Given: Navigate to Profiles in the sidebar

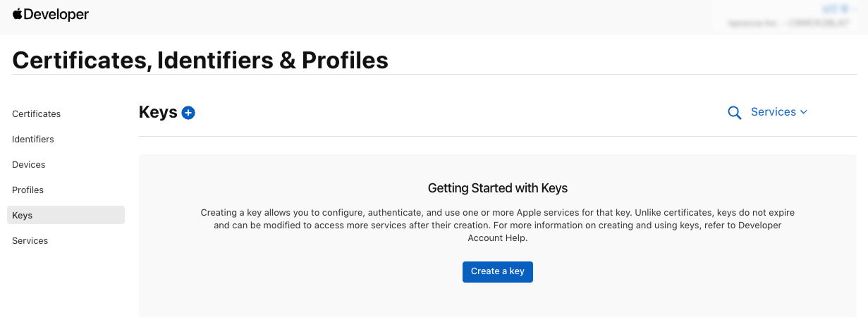Looking at the screenshot, I should click(x=28, y=190).
